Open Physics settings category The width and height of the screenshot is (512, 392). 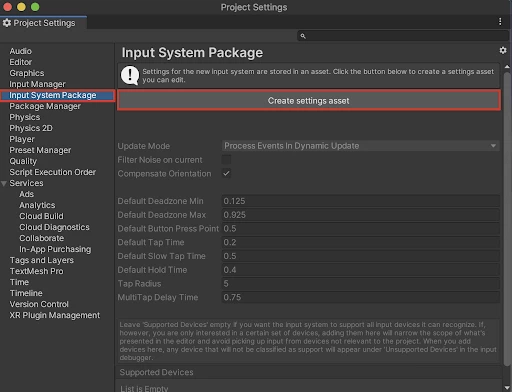(24, 117)
